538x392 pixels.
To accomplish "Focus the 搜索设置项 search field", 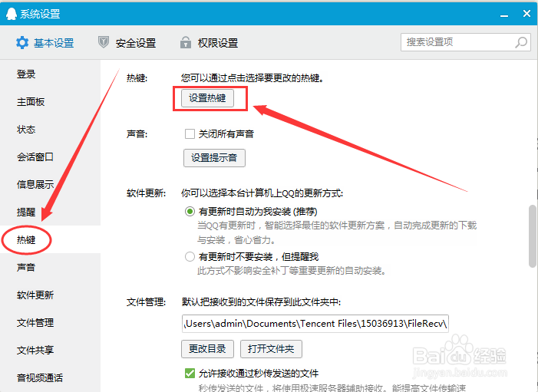I will coord(466,42).
